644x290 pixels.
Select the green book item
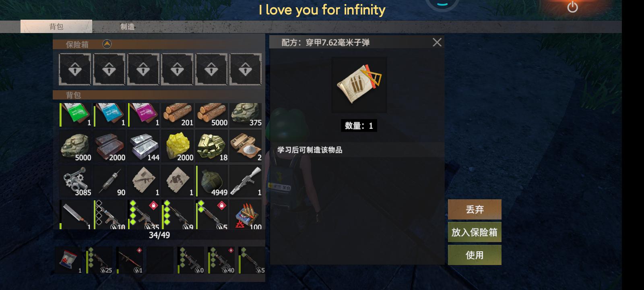tap(76, 115)
